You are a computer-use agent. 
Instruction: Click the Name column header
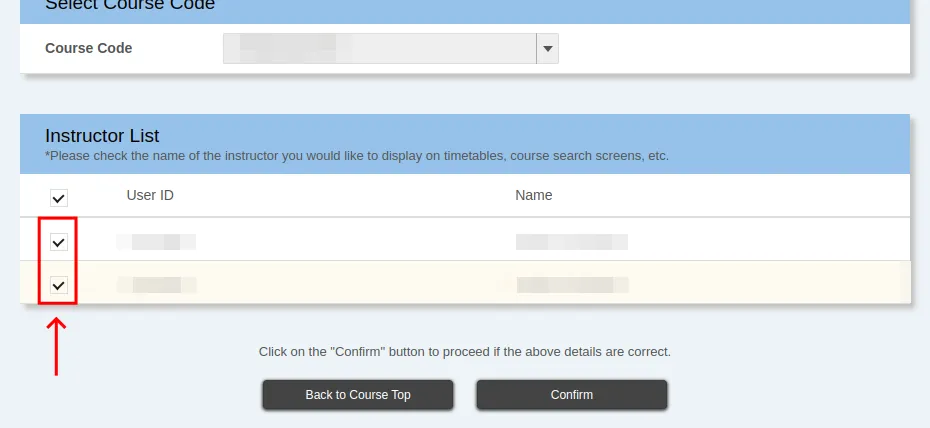[533, 195]
